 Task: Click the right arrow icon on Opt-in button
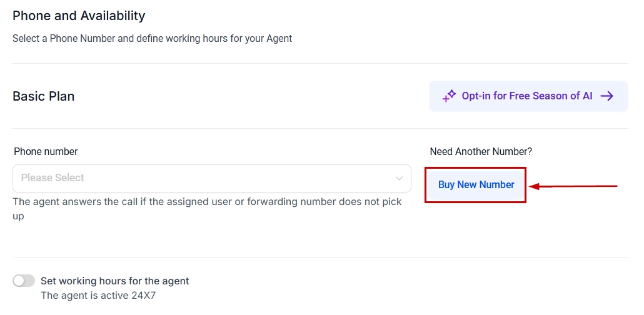606,96
